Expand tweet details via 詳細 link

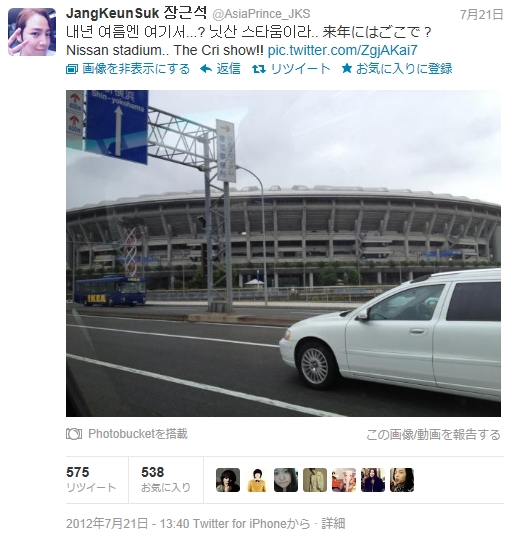point(333,523)
